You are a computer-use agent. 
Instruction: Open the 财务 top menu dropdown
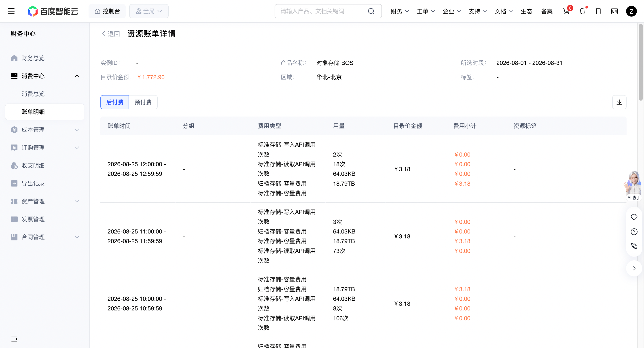(400, 11)
